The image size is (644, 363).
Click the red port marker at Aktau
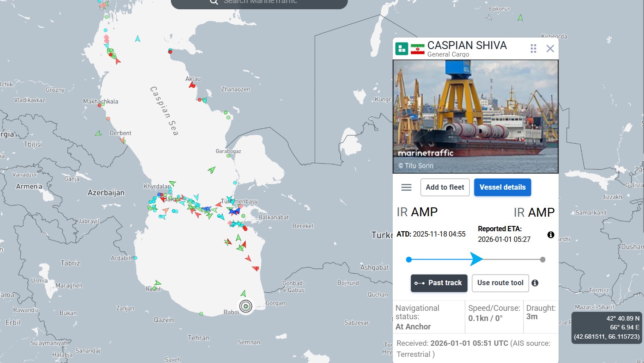point(192,85)
